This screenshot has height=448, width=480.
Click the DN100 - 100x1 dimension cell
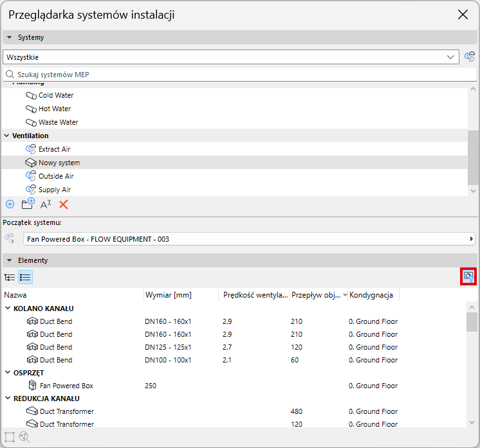coord(168,360)
